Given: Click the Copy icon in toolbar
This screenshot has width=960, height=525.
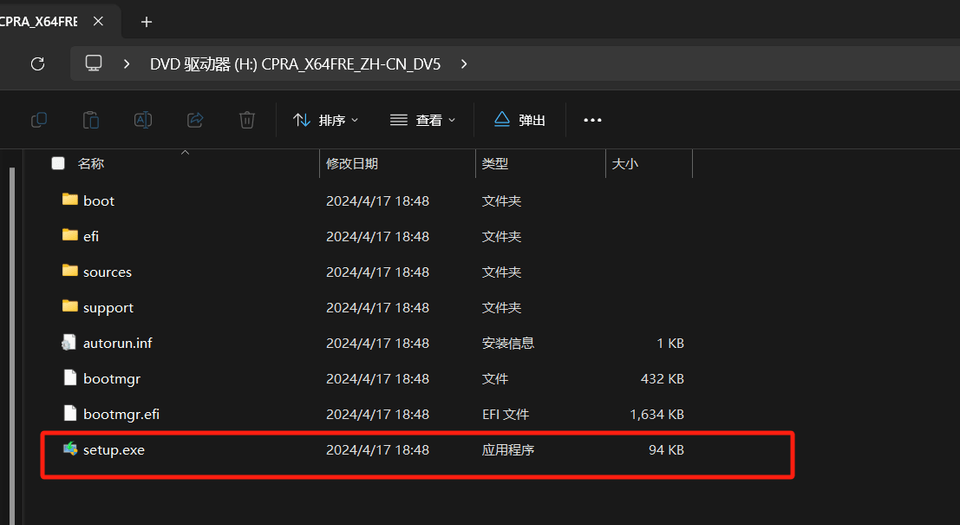Looking at the screenshot, I should pos(39,120).
